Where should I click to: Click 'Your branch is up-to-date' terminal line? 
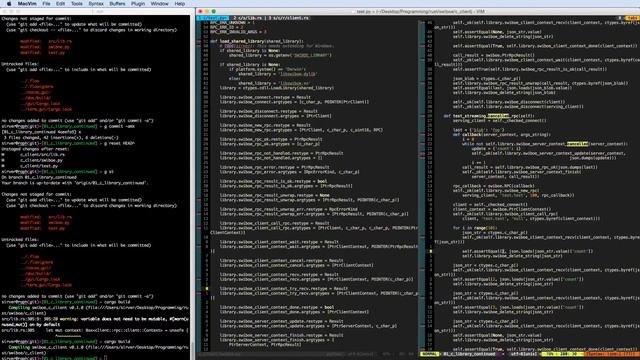(x=75, y=183)
